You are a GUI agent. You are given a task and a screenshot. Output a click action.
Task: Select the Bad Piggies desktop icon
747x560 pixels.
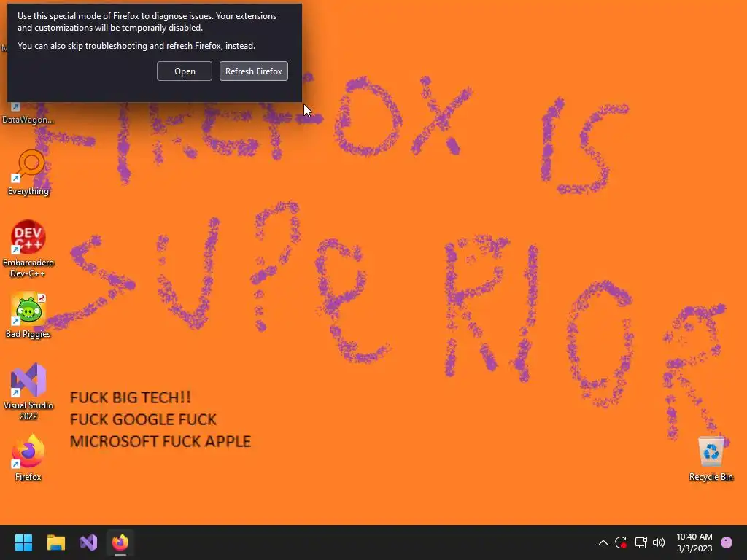tap(28, 316)
